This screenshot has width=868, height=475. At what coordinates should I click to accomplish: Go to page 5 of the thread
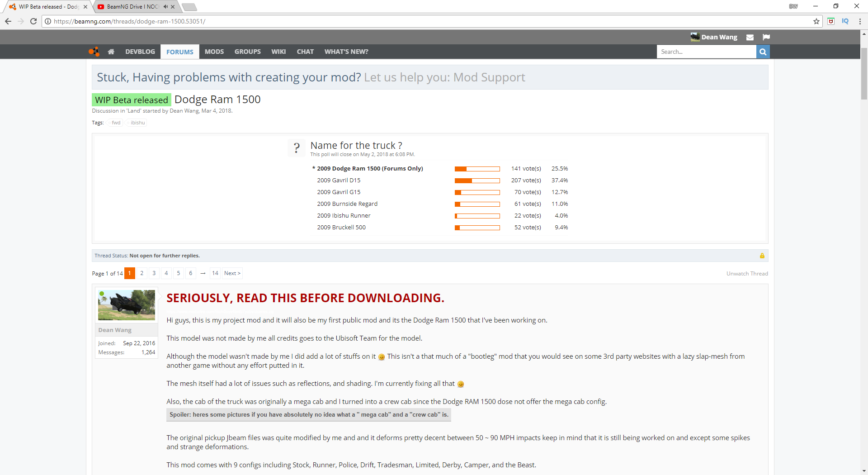point(179,273)
